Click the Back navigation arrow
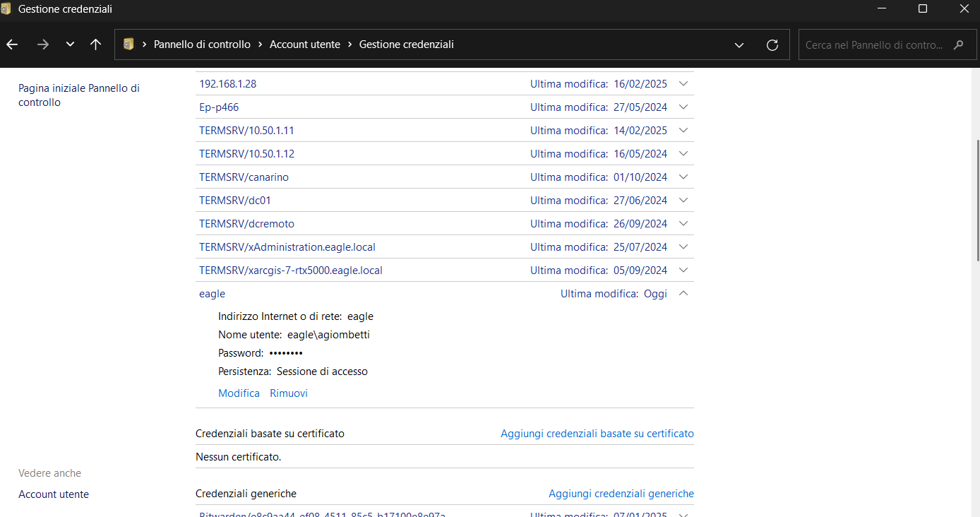Screen dimensions: 980x517 (12, 44)
